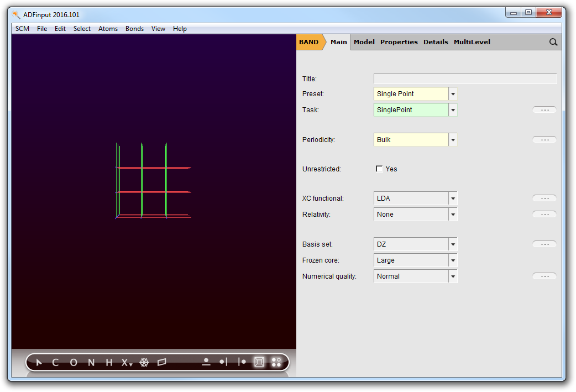Image resolution: width=576 pixels, height=392 pixels.
Task: Open the View menu
Action: coord(158,29)
